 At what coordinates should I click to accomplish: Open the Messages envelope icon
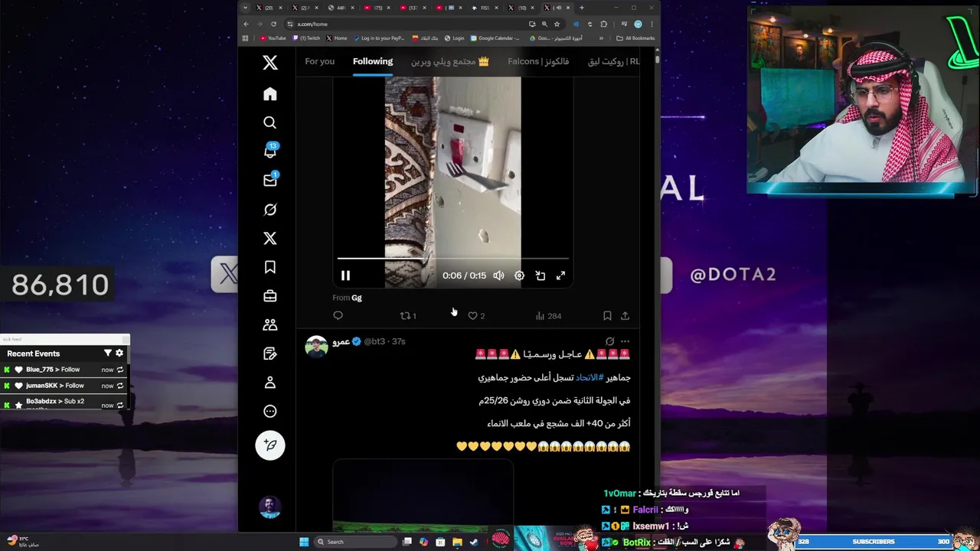[x=270, y=180]
